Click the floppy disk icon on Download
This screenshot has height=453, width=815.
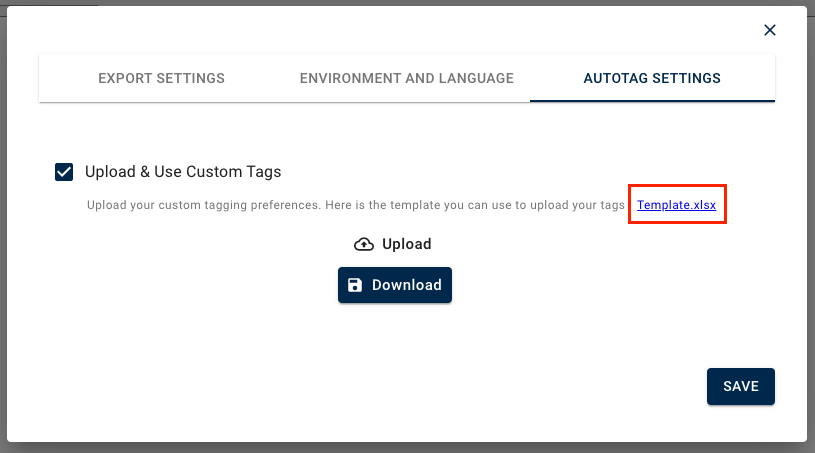(355, 285)
